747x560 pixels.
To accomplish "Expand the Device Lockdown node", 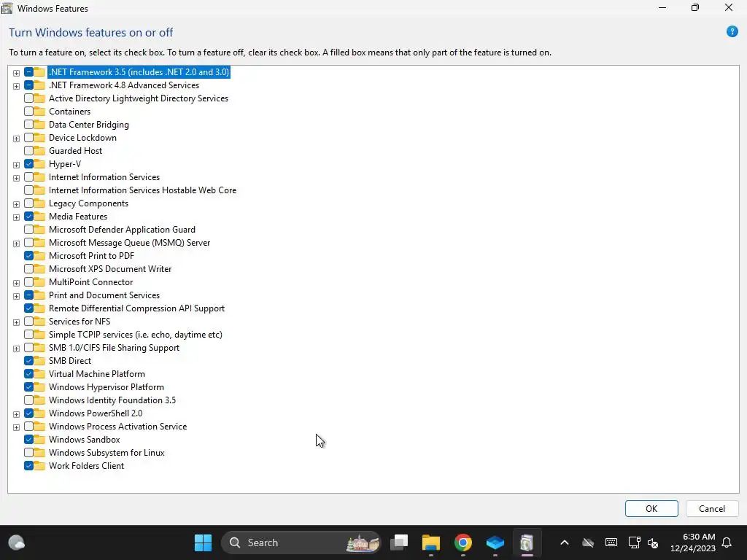I will click(16, 139).
